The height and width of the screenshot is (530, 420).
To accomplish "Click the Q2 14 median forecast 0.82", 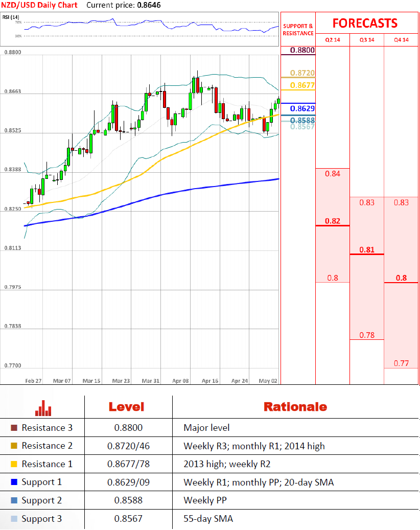I will click(333, 221).
